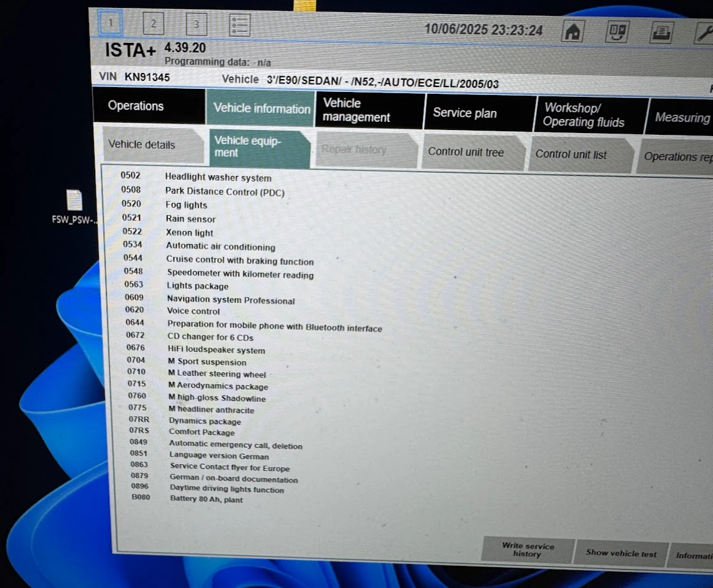This screenshot has height=588, width=713.
Task: Select session box number 3
Action: (196, 25)
